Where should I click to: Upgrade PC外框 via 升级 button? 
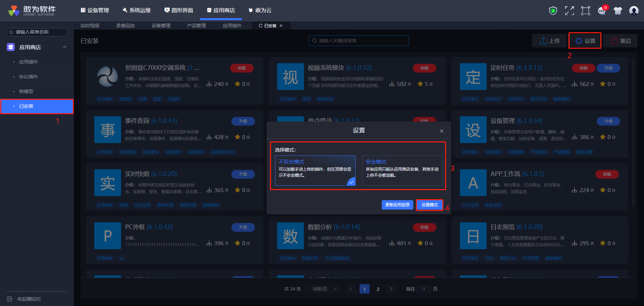(x=243, y=227)
